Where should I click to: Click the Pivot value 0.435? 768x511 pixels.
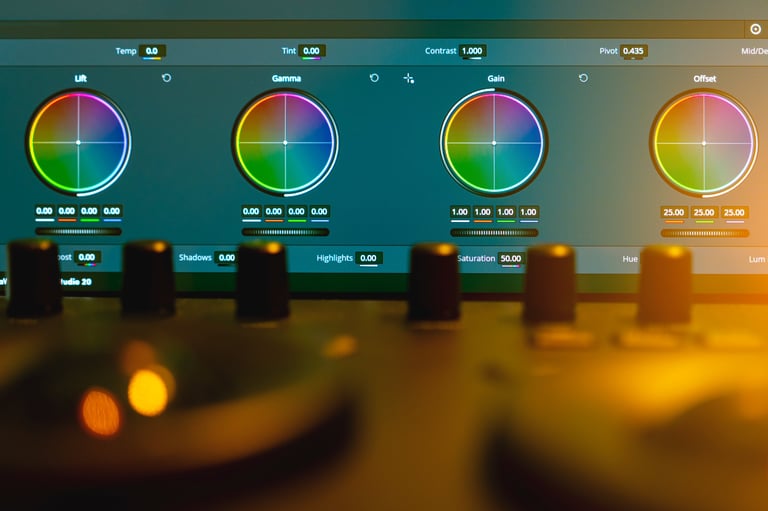(633, 51)
